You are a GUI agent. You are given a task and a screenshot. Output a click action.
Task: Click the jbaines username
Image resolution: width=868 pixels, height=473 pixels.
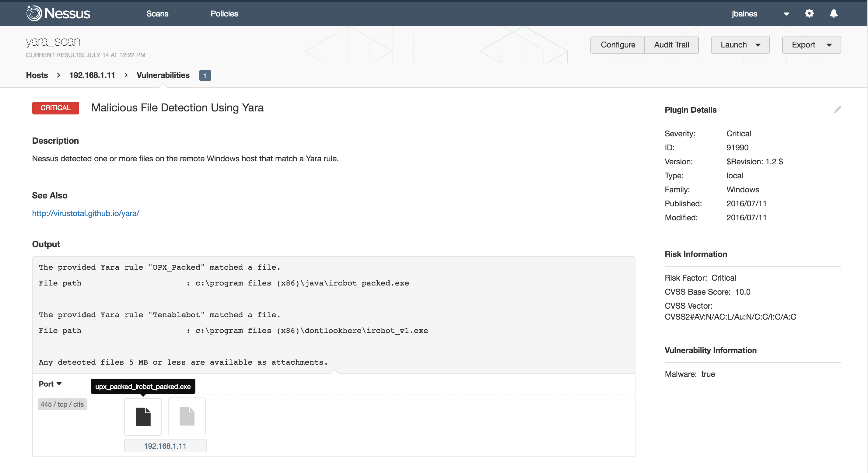point(744,13)
